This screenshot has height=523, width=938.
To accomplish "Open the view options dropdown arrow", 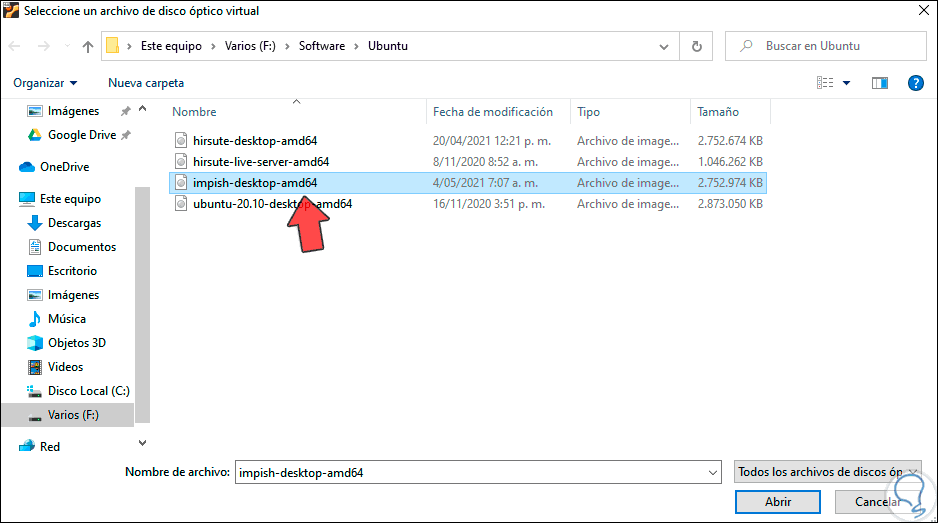I will (x=846, y=83).
